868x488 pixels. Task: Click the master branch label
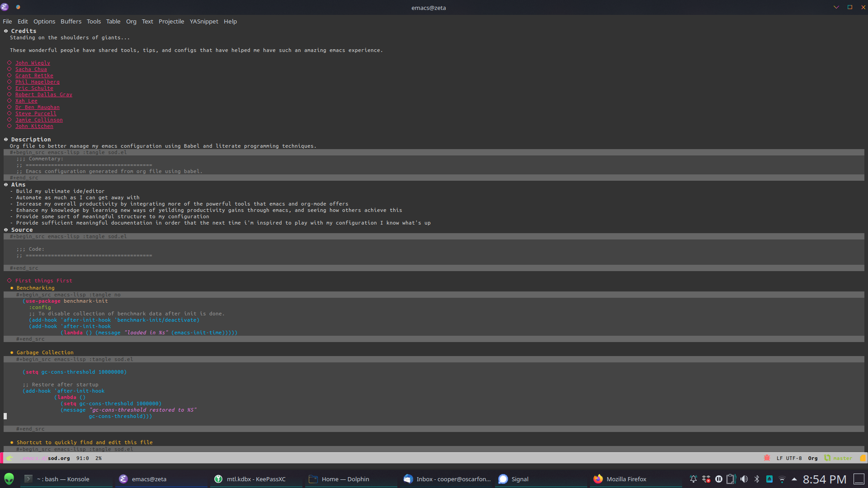(x=843, y=458)
